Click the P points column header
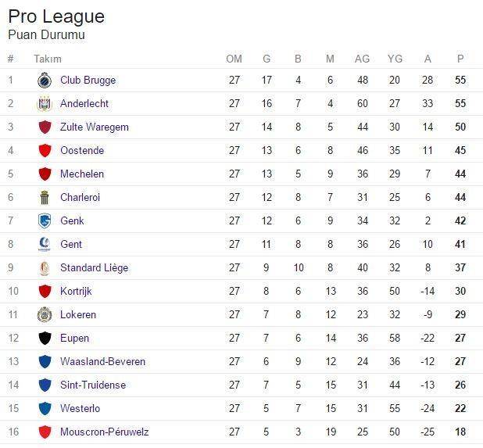Screen dimensions: 483x448 (460, 59)
